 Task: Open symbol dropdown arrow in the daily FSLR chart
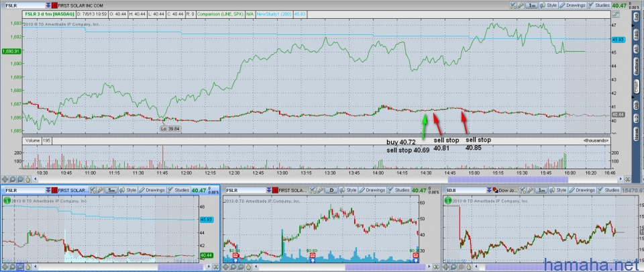click(x=269, y=190)
